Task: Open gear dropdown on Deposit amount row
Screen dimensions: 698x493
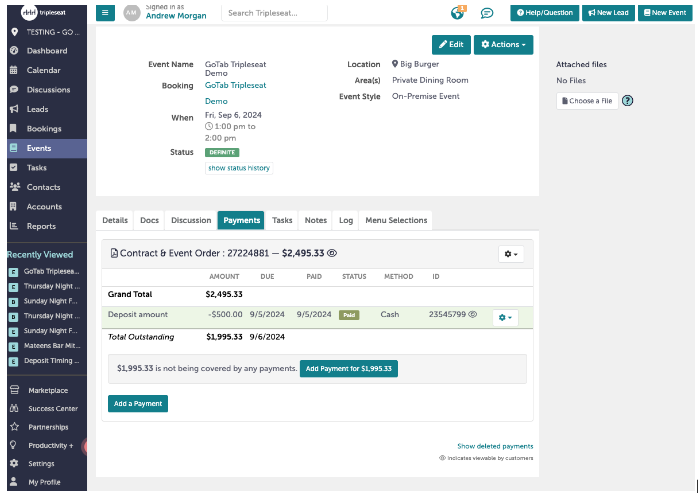Action: tap(503, 317)
